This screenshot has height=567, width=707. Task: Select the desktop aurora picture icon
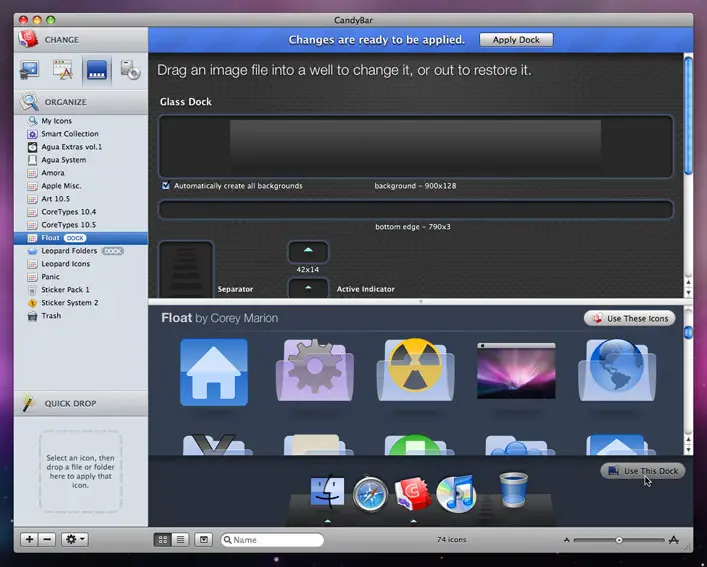(516, 370)
